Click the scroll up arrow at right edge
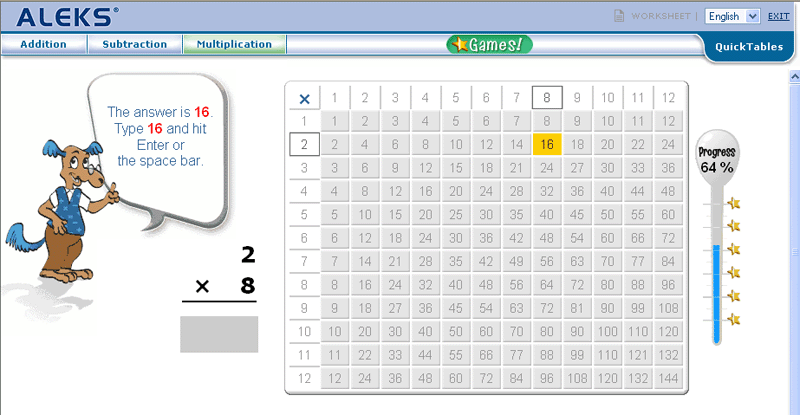The image size is (800, 415). coord(794,77)
